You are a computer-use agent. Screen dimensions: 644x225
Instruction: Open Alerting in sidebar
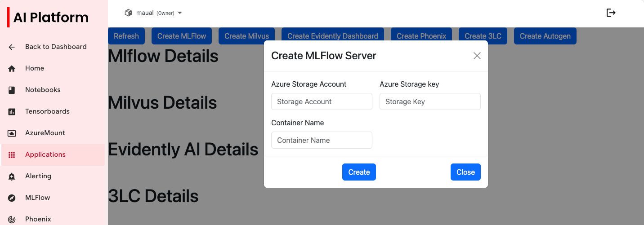(x=54, y=176)
